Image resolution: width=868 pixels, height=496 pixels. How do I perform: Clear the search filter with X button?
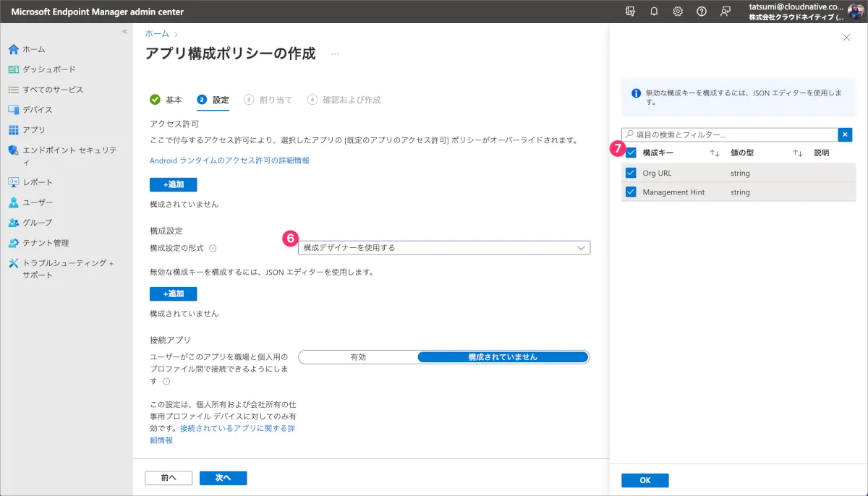845,134
